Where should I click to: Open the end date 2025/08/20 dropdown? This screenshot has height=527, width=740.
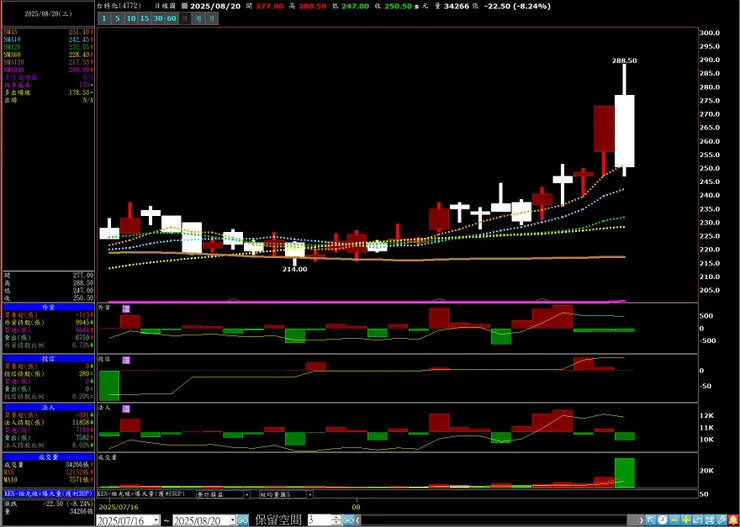[232, 520]
